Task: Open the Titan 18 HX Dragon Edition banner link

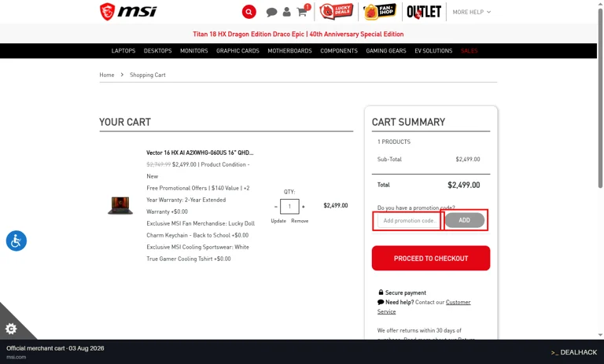Action: coord(298,34)
